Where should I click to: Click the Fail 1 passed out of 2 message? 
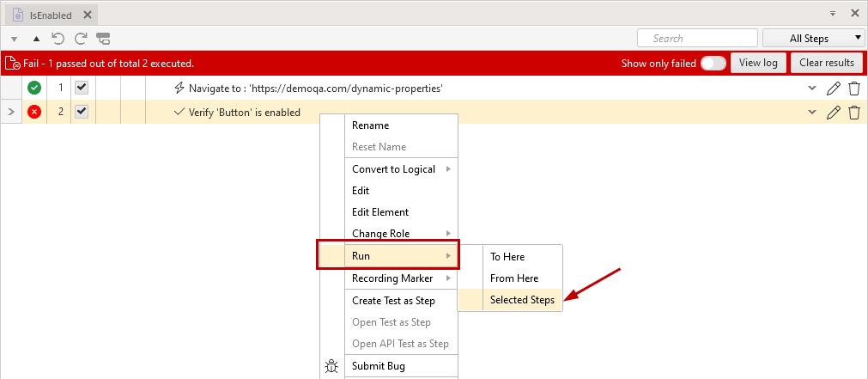pos(108,64)
